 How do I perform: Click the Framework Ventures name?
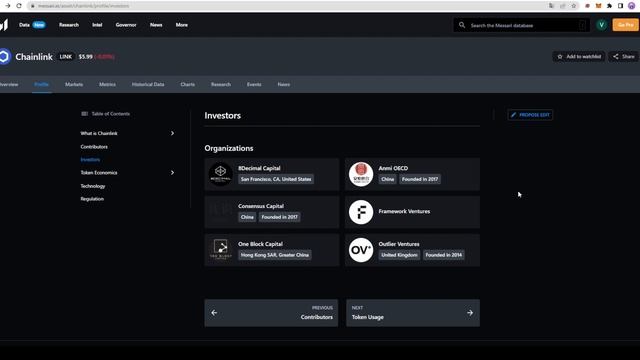coord(404,211)
